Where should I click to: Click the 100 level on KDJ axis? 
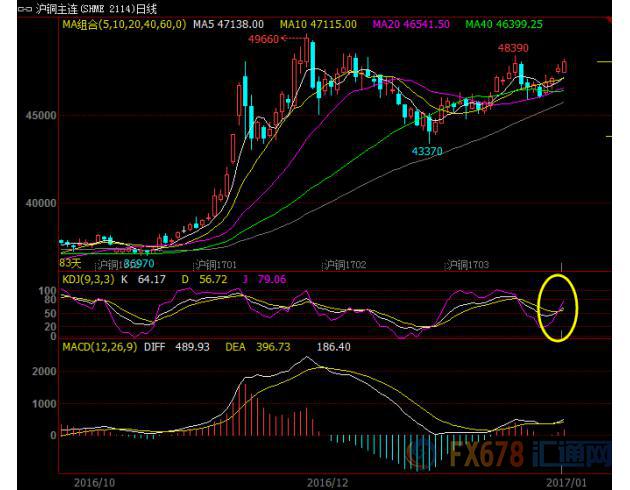[x=47, y=291]
